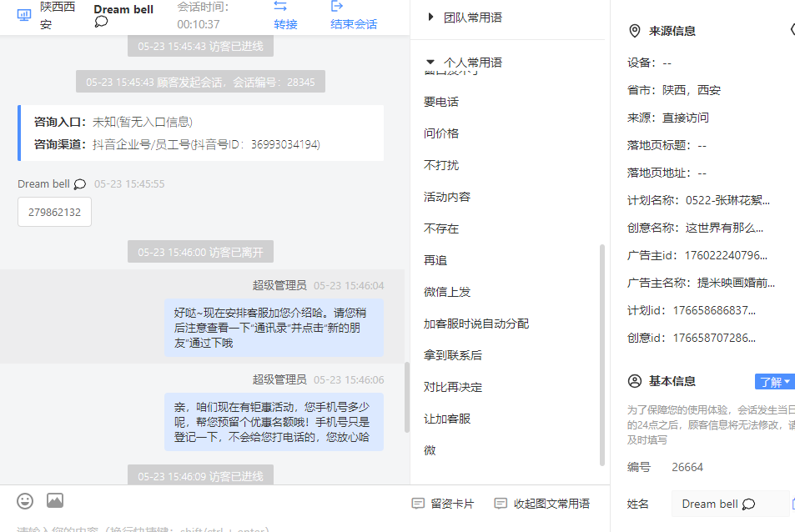Select the 不打扰 quick phrase
This screenshot has height=532, width=795.
pos(441,165)
